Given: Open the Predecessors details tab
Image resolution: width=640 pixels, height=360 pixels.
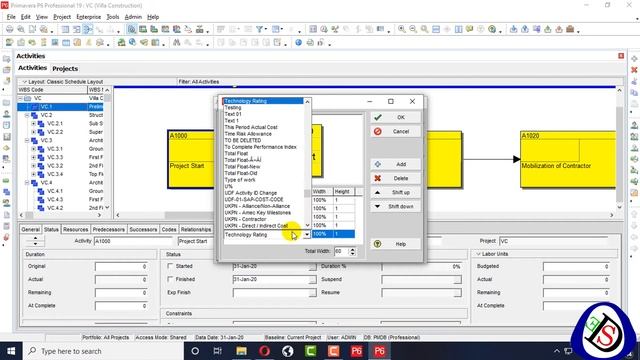Looking at the screenshot, I should click(x=109, y=229).
